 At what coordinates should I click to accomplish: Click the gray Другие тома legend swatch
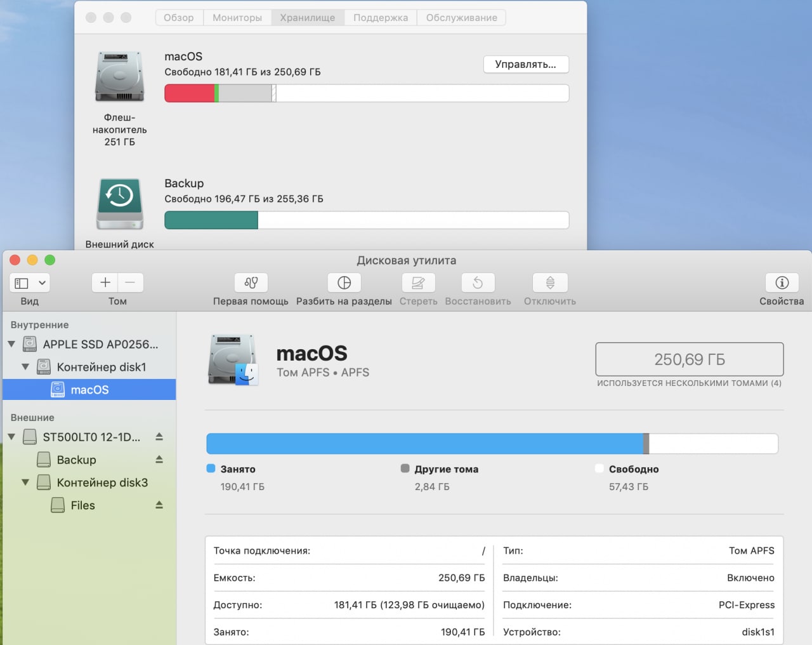coord(405,469)
